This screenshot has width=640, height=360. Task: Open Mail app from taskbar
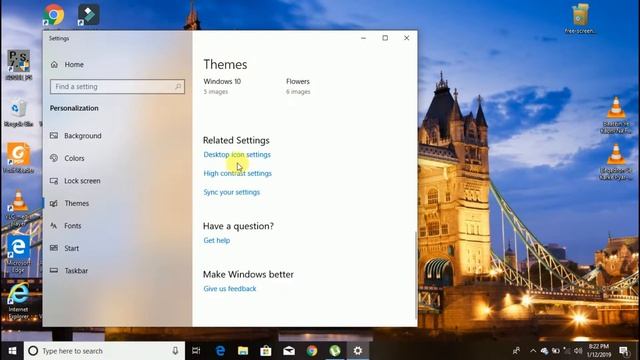tap(289, 351)
